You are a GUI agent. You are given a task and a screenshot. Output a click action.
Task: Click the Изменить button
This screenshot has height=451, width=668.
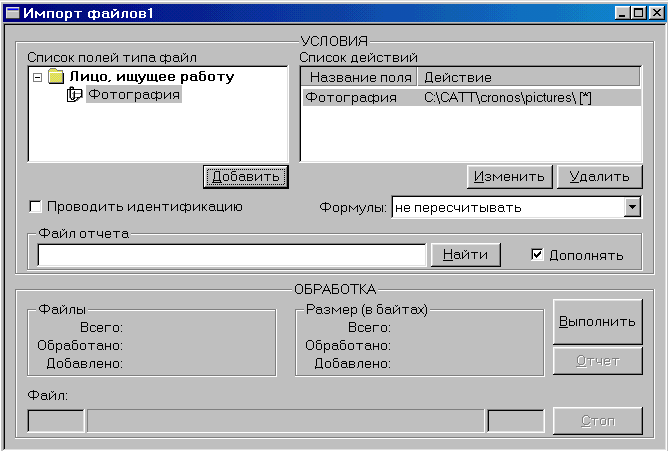pos(510,176)
